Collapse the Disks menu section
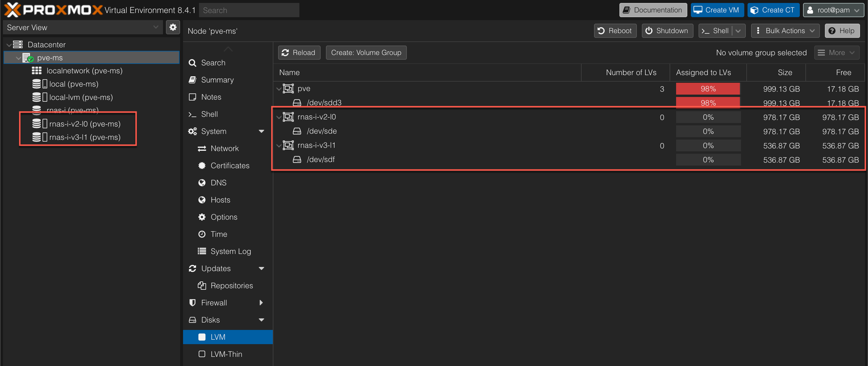 click(x=261, y=320)
